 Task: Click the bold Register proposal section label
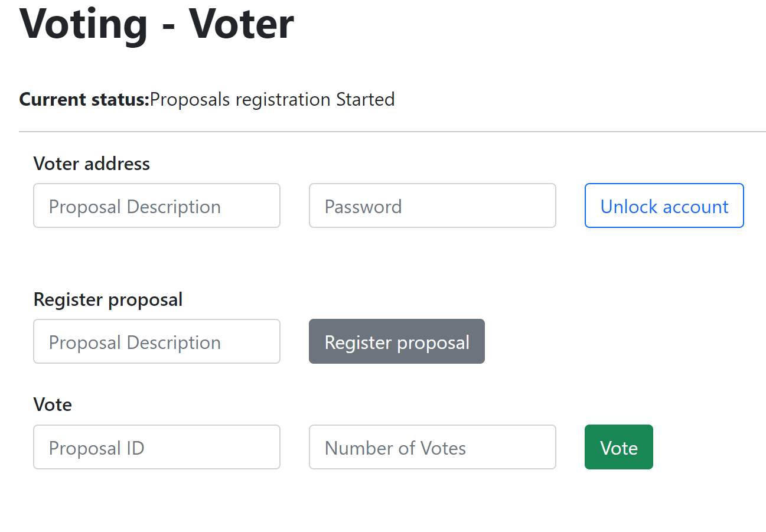coord(108,299)
